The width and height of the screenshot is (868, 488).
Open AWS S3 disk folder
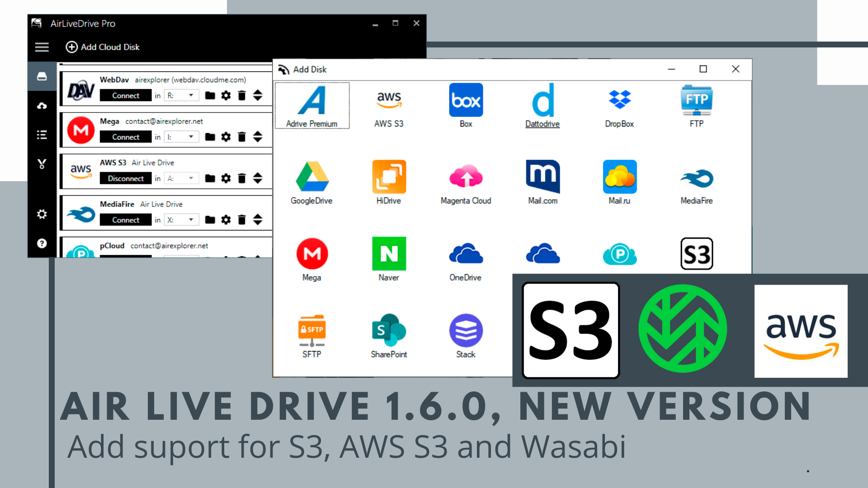click(210, 178)
